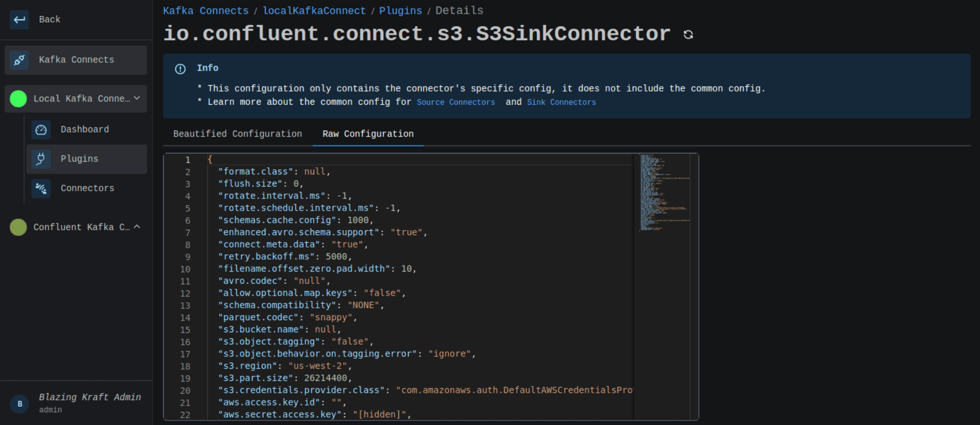The image size is (980, 425).
Task: Click the admin role text under username
Action: click(x=51, y=410)
